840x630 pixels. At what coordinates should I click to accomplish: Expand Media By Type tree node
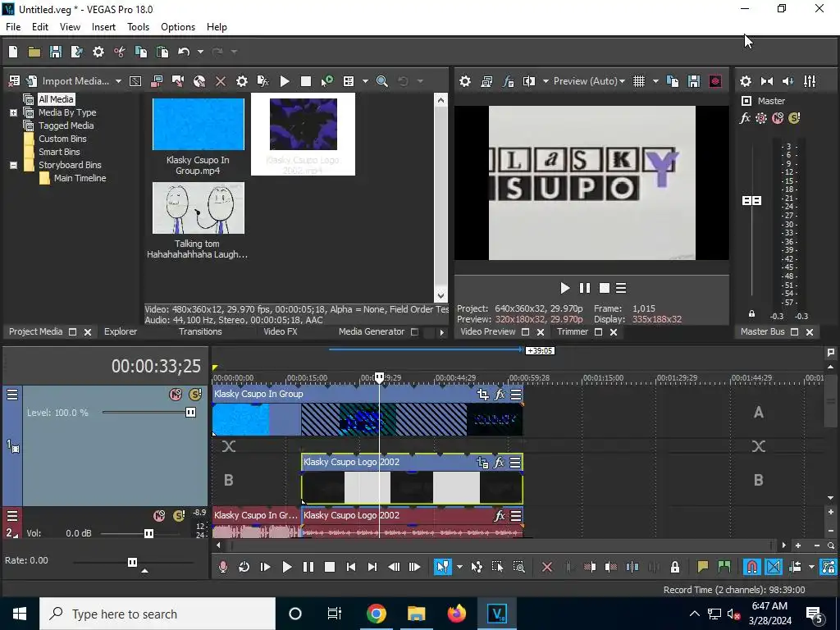coord(13,112)
